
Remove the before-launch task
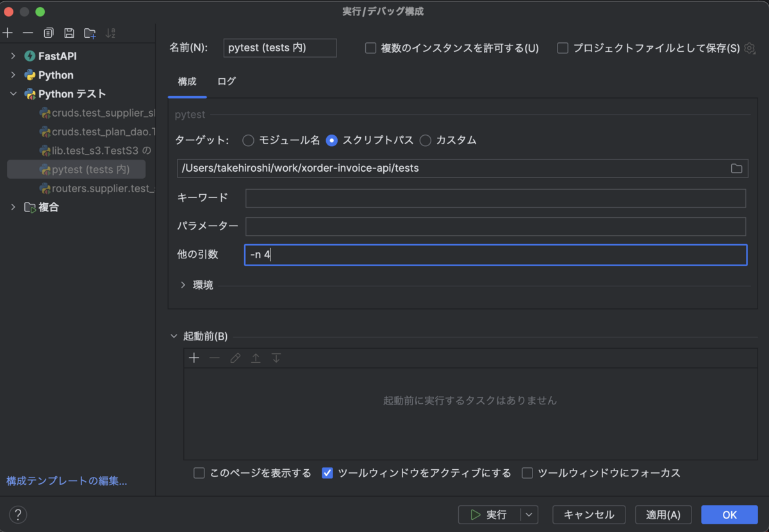click(x=215, y=358)
